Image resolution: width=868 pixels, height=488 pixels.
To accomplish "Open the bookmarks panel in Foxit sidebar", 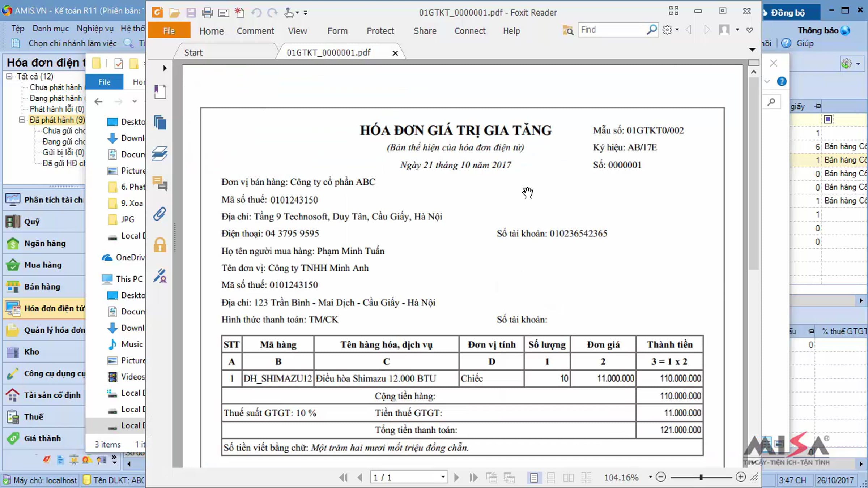I will [x=160, y=92].
